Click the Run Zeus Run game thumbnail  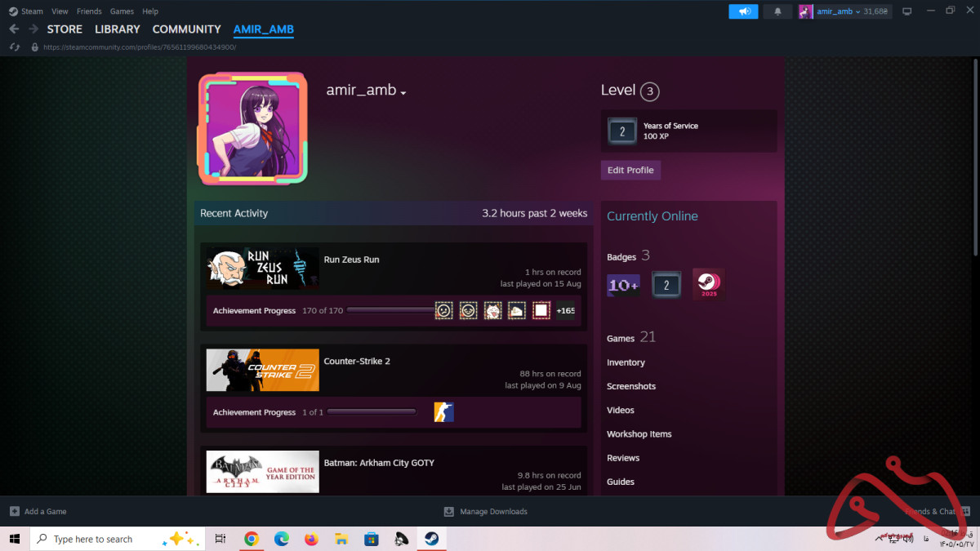[x=262, y=269]
